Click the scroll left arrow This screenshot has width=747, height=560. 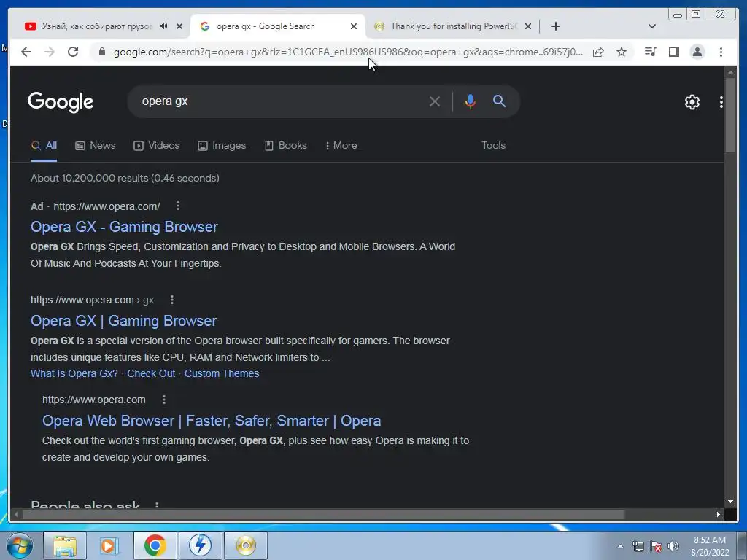click(x=16, y=514)
